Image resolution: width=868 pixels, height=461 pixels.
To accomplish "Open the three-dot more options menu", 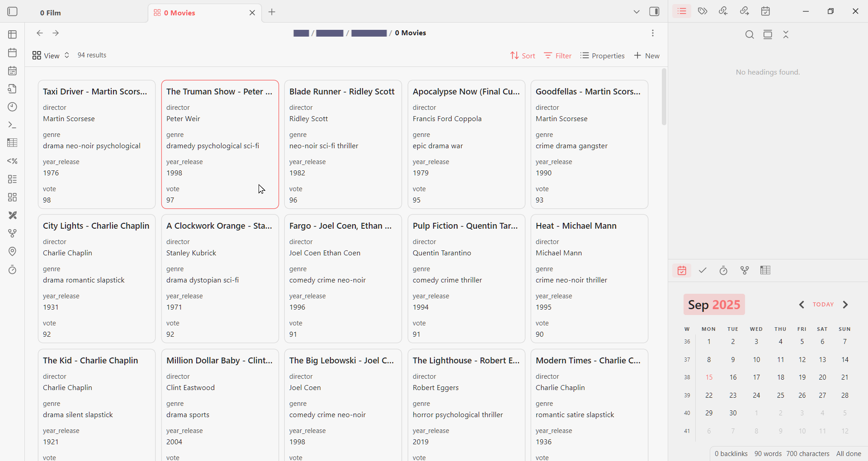I will pyautogui.click(x=653, y=33).
